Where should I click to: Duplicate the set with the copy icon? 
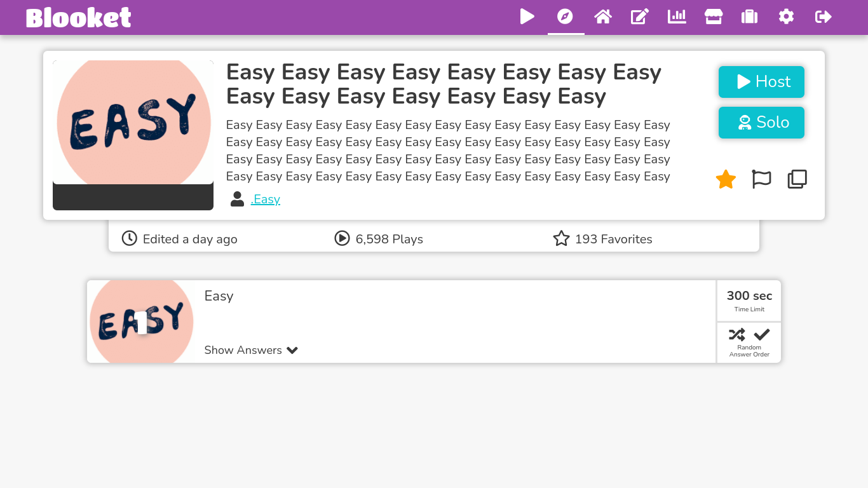(797, 179)
